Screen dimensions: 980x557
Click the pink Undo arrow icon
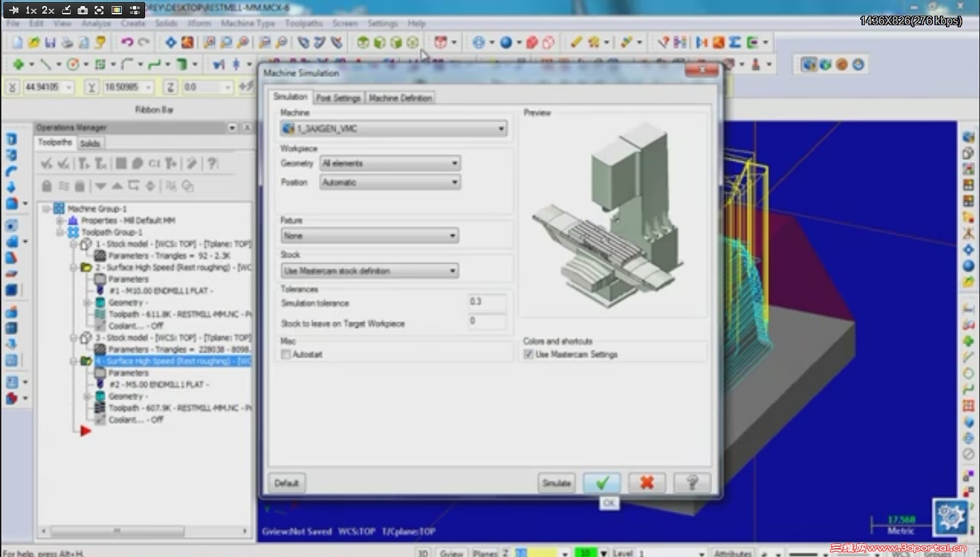127,43
